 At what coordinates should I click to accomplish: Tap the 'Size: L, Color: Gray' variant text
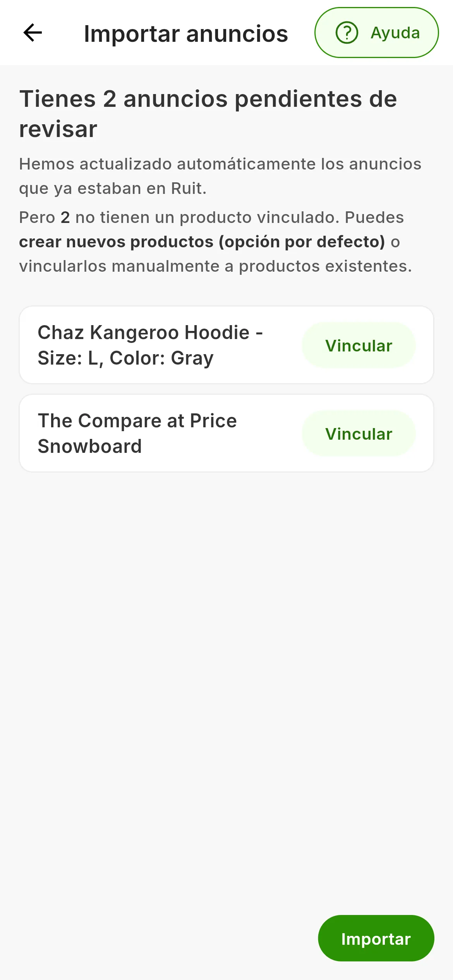(125, 358)
